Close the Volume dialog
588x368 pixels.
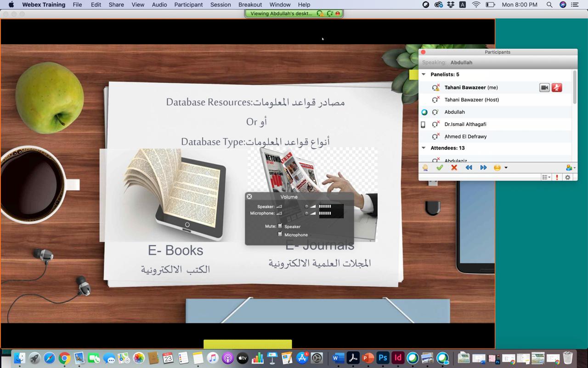tap(249, 196)
